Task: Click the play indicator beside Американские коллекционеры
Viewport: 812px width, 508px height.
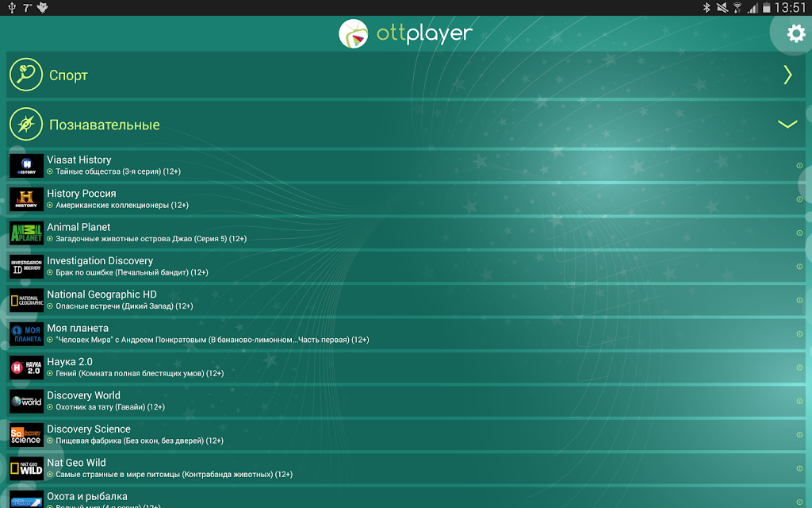Action: [50, 206]
